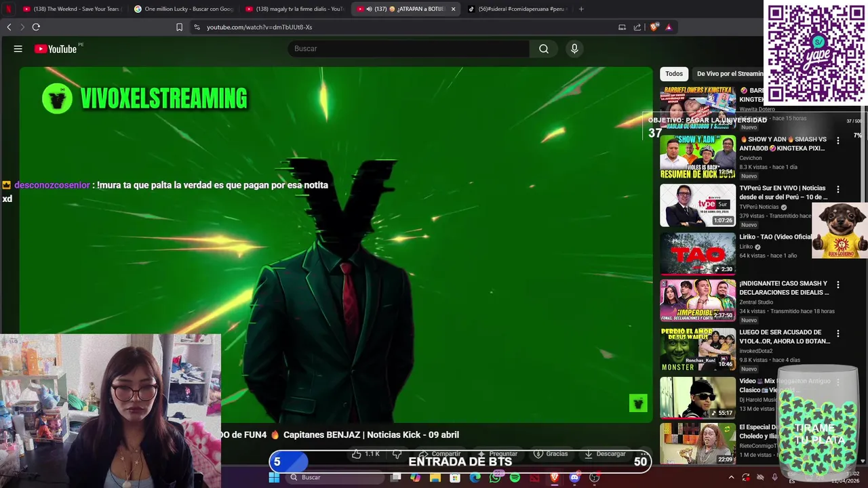This screenshot has height=488, width=868.
Task: Open the site settings icon beside the URL
Action: 197,27
